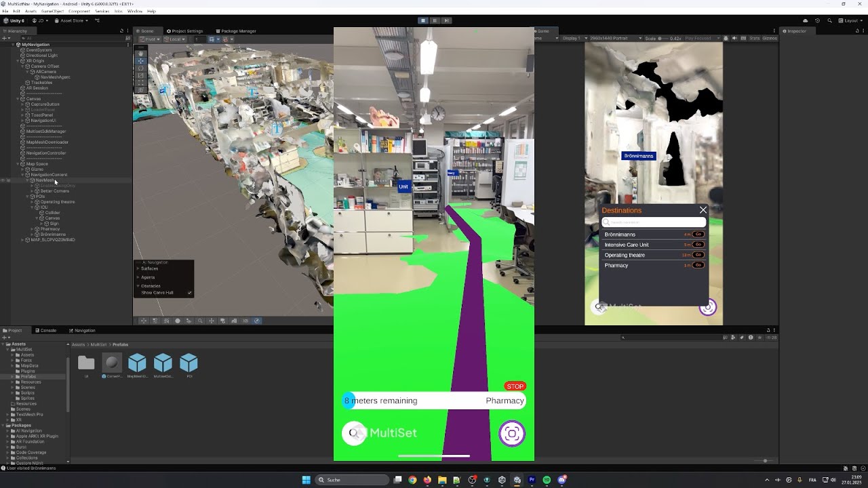Open Spotify from the Windows taskbar
The width and height of the screenshot is (868, 488).
(x=547, y=480)
